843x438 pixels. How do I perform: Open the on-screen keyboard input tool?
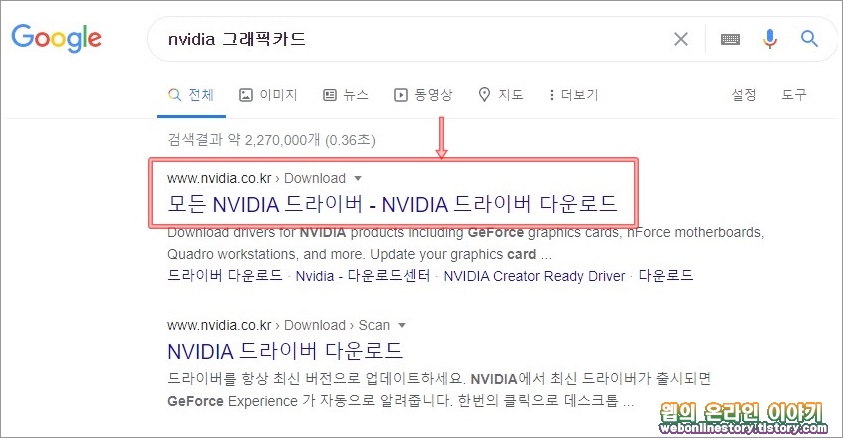coord(730,39)
